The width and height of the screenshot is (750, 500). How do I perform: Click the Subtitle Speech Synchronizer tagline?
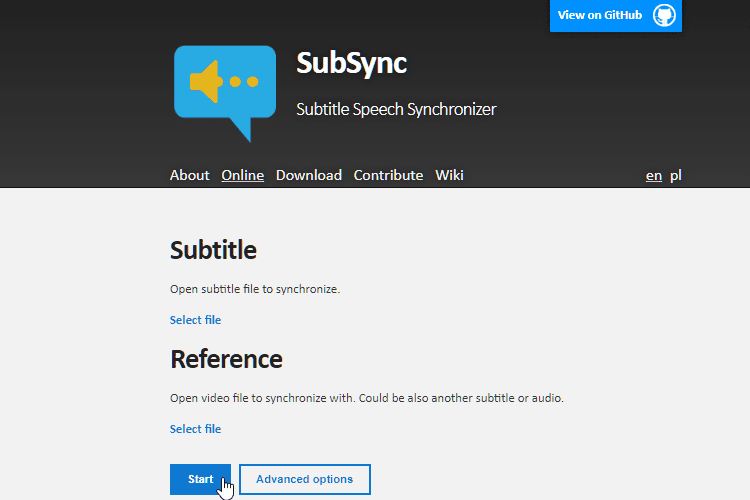pyautogui.click(x=397, y=109)
